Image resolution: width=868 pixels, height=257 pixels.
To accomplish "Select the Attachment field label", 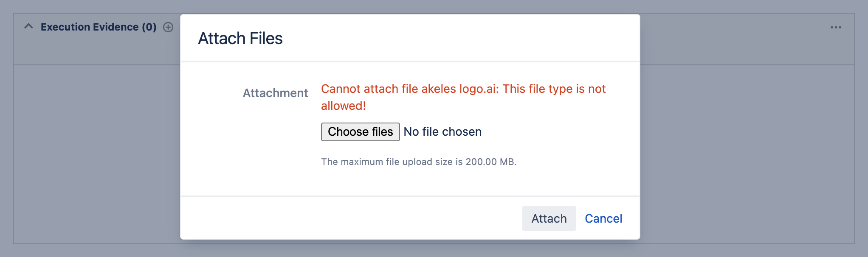I will (275, 93).
